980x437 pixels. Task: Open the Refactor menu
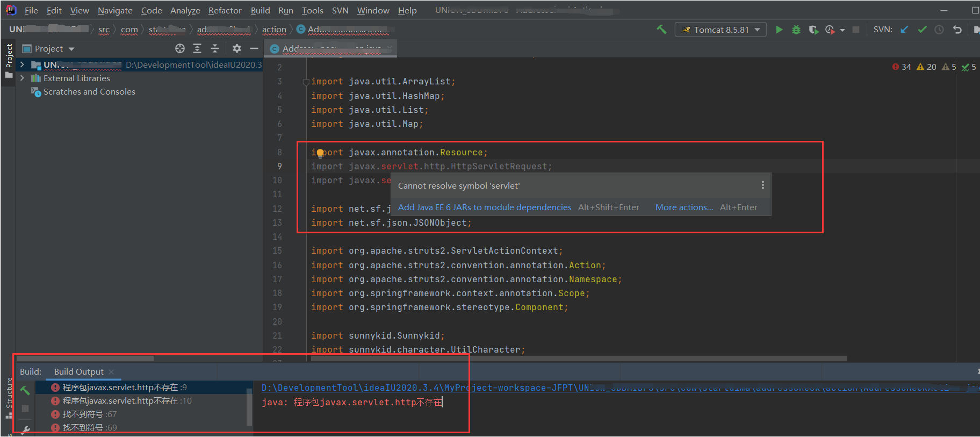[225, 10]
